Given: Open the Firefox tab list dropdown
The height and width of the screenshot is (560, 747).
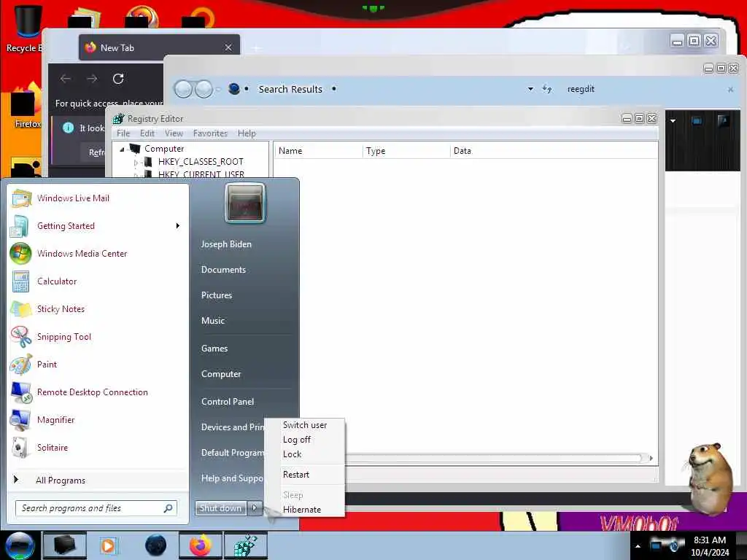Looking at the screenshot, I should [x=625, y=47].
